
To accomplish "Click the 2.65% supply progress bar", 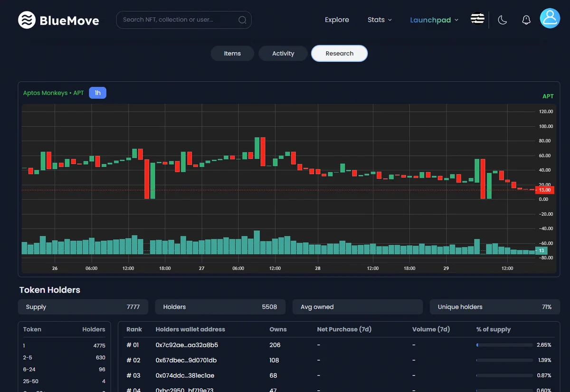I will click(504, 345).
